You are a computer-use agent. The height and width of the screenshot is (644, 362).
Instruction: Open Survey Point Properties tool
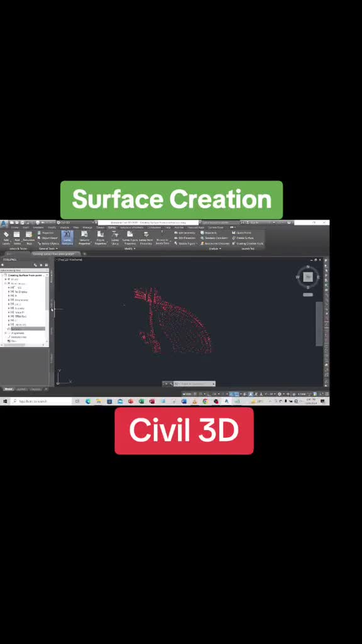pos(146,238)
